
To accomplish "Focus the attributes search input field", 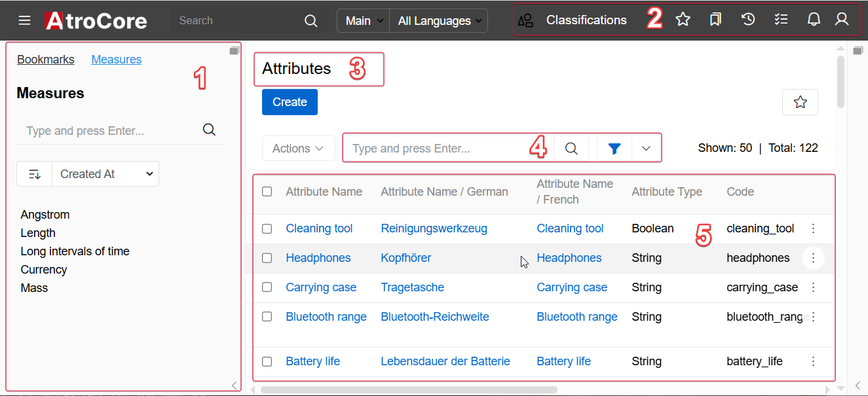I will coord(448,149).
